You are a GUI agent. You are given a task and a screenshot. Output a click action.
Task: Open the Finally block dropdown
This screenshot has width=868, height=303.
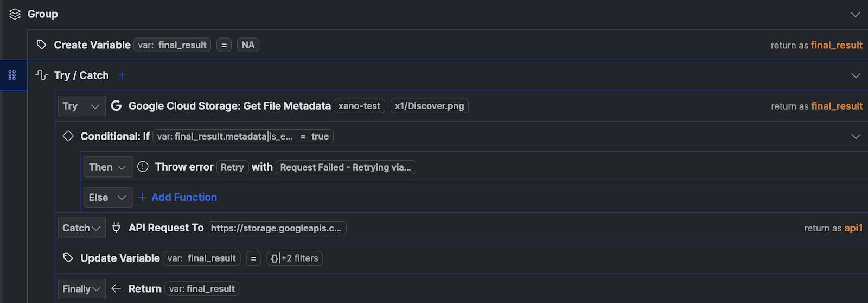[81, 288]
